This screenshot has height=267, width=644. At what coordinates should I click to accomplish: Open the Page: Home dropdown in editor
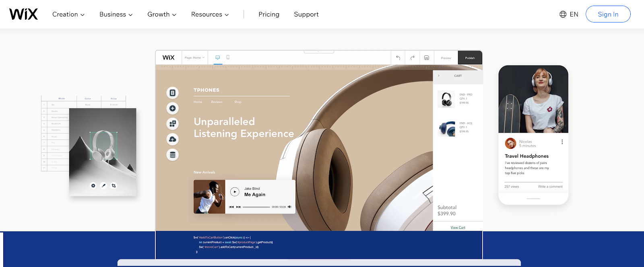195,58
